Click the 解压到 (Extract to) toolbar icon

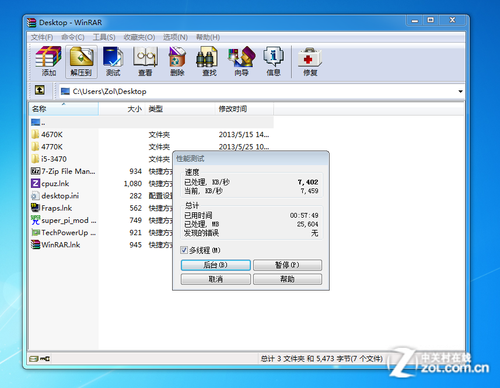click(81, 61)
